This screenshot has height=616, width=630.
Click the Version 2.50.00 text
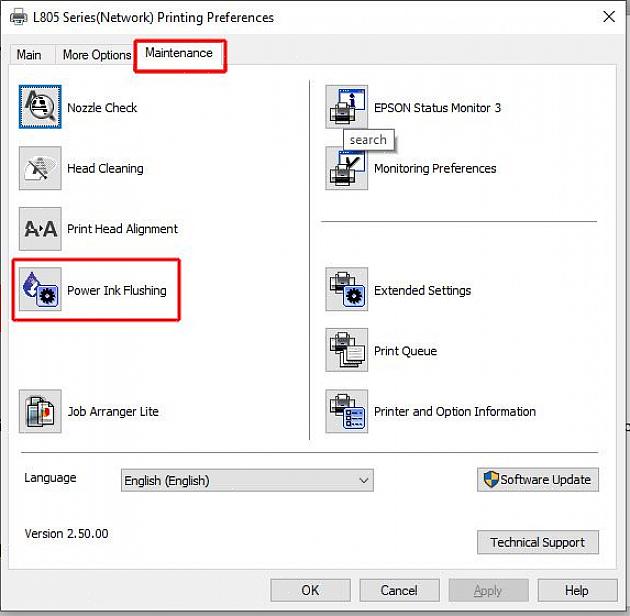66,534
